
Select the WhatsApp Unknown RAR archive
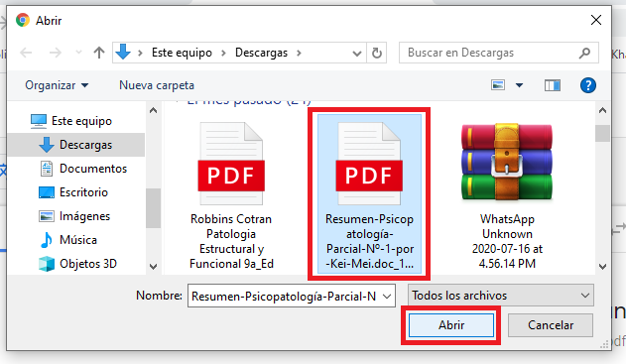(507, 195)
